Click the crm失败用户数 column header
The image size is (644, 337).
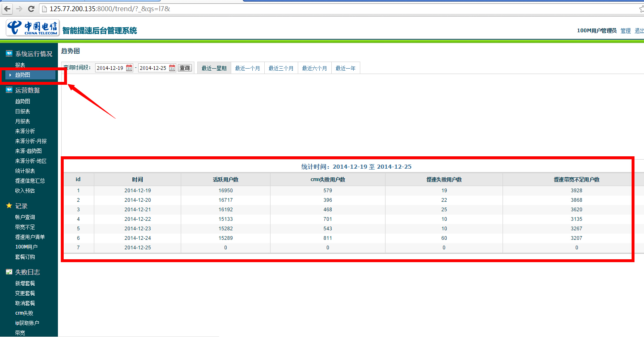pyautogui.click(x=328, y=179)
